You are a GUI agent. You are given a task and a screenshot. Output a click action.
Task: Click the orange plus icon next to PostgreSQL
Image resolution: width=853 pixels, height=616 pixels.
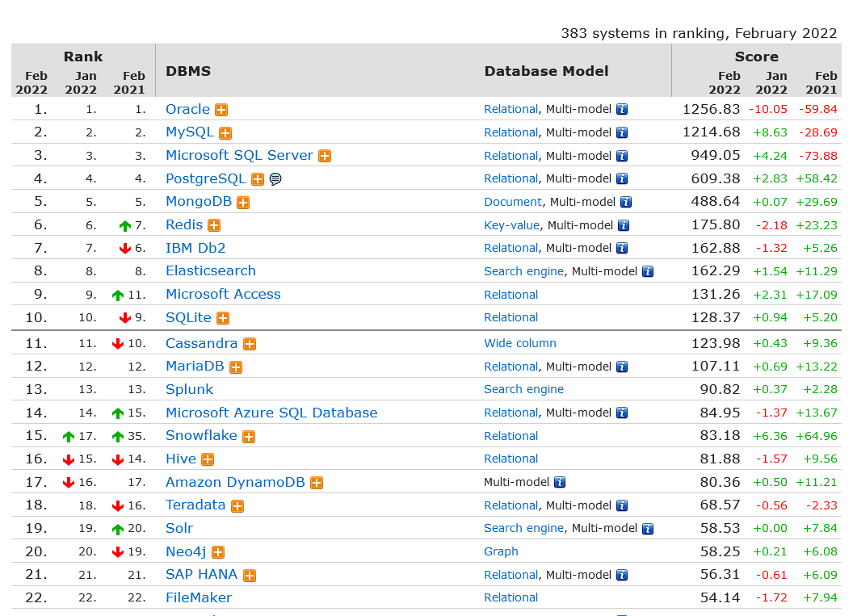[x=258, y=179]
